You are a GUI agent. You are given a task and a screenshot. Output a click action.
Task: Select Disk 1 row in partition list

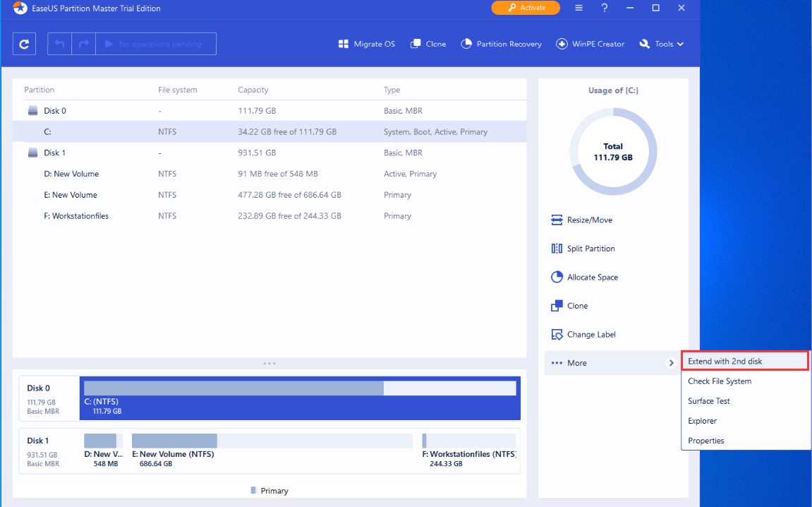(x=55, y=153)
